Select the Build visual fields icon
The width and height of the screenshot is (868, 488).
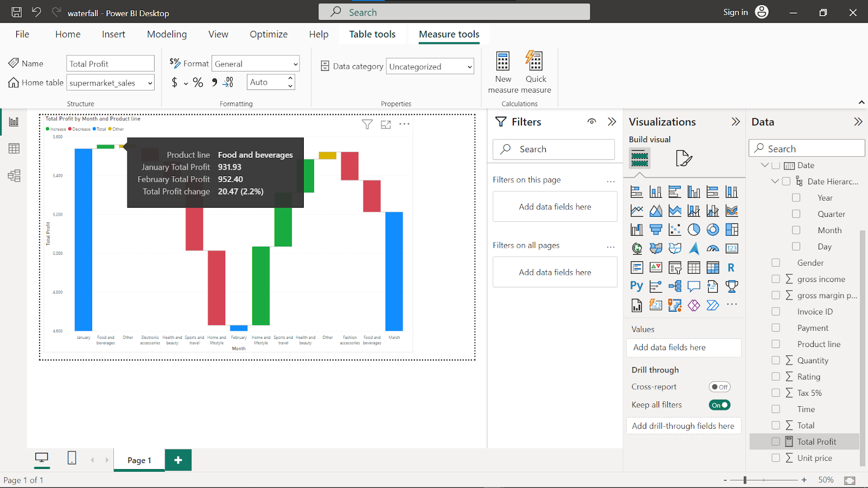[x=640, y=158]
